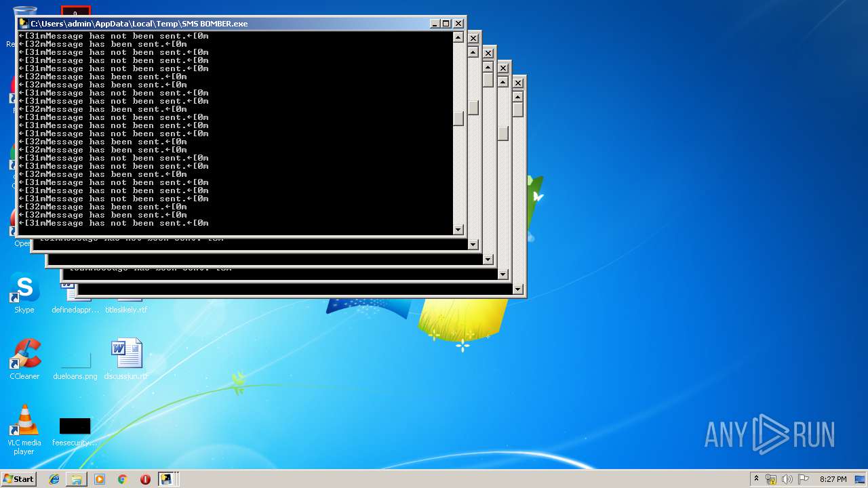The width and height of the screenshot is (868, 488).
Task: Click the third console window's scroll-up arrow
Action: pyautogui.click(x=488, y=67)
